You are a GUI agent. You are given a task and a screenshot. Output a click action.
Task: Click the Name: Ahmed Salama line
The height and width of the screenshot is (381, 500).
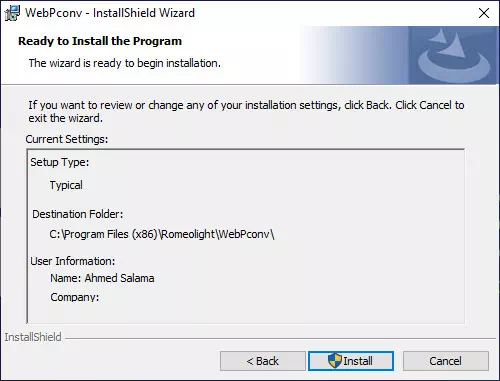click(102, 278)
